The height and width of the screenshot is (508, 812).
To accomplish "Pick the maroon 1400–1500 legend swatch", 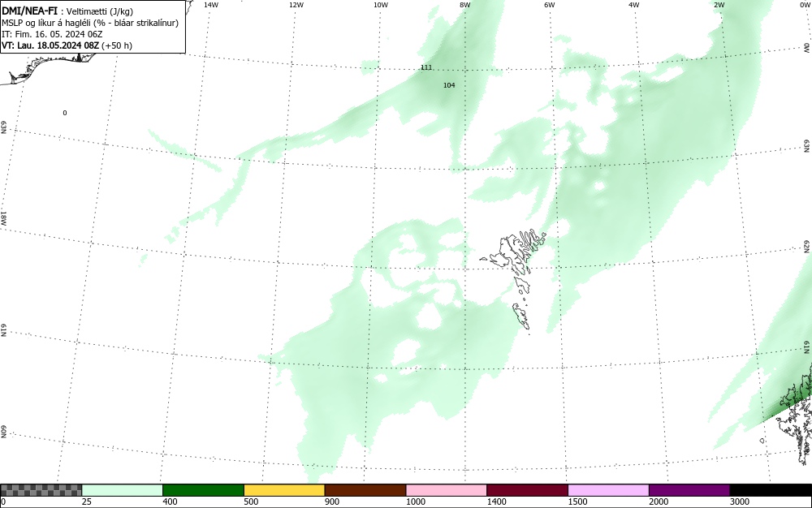I will 527,490.
